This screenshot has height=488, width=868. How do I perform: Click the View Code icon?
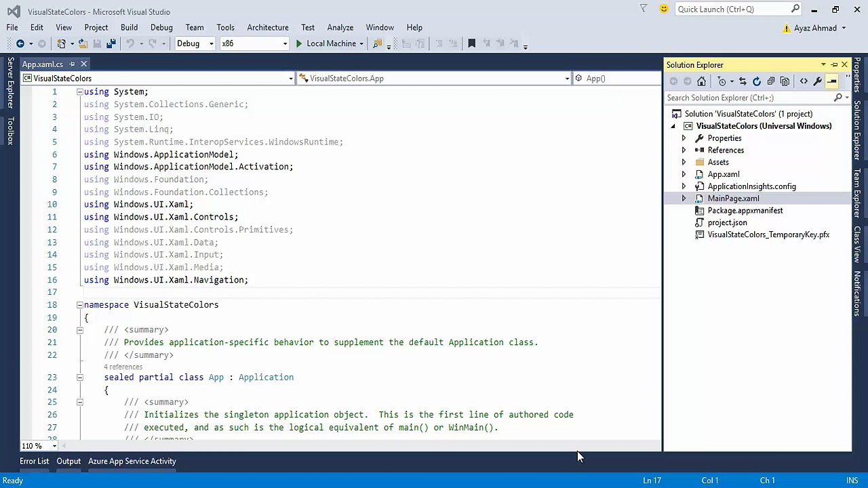pyautogui.click(x=804, y=81)
